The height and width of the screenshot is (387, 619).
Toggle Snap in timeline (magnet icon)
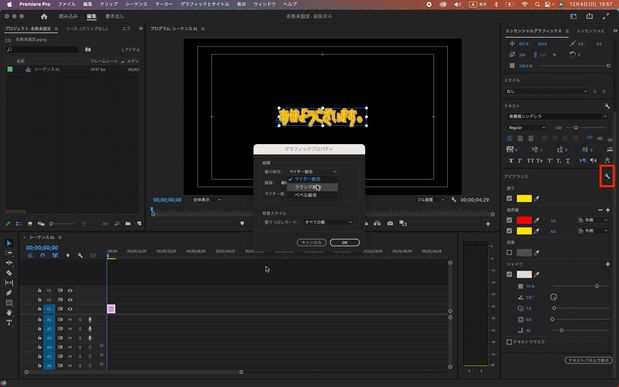click(x=43, y=255)
